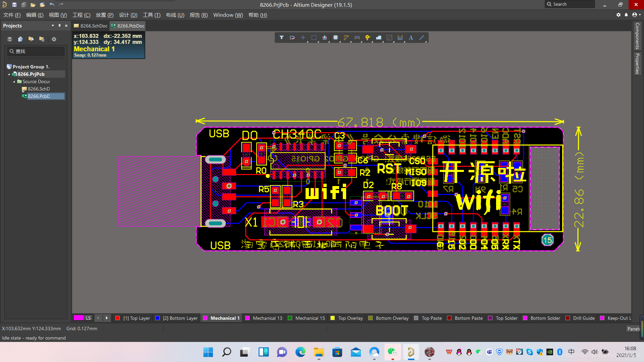
Task: Click the Projects panel save icon
Action: (10, 39)
